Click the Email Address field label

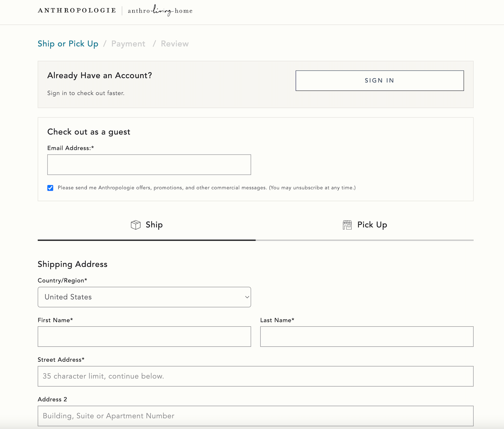(70, 148)
